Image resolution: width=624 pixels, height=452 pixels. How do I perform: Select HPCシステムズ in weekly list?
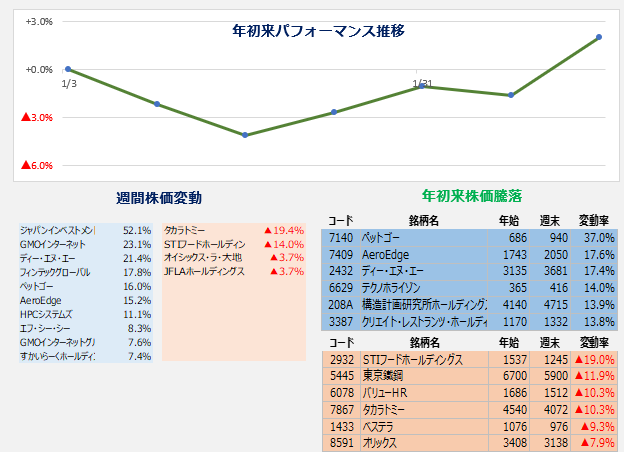pyautogui.click(x=46, y=314)
